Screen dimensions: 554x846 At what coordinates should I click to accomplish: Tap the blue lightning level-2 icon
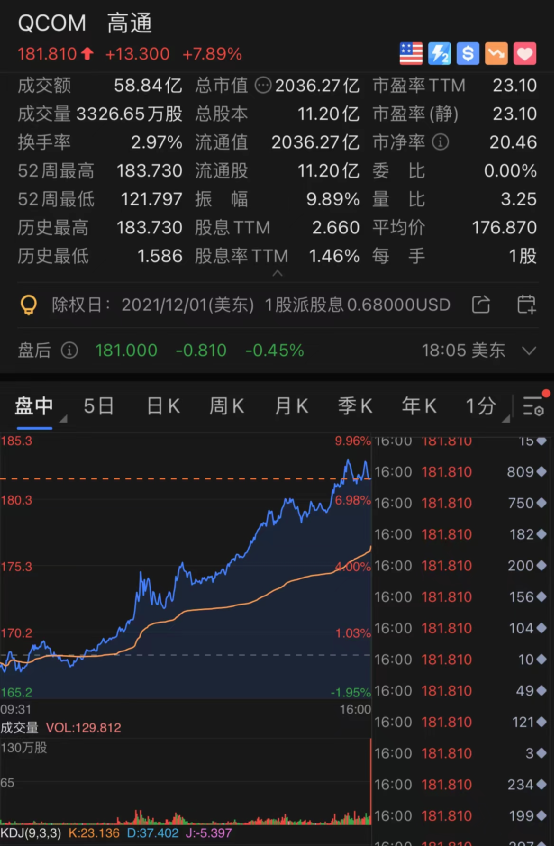[x=440, y=54]
